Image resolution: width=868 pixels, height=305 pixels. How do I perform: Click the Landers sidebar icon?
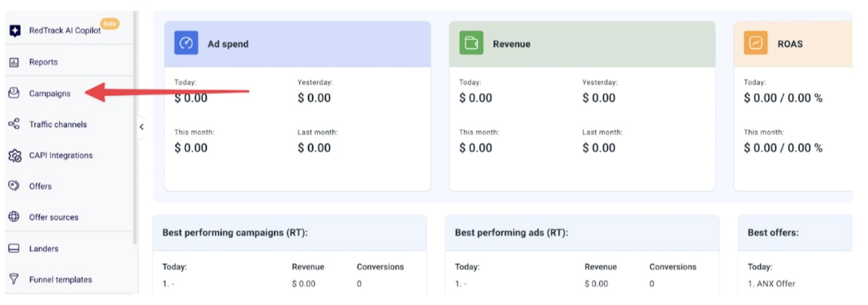click(14, 248)
